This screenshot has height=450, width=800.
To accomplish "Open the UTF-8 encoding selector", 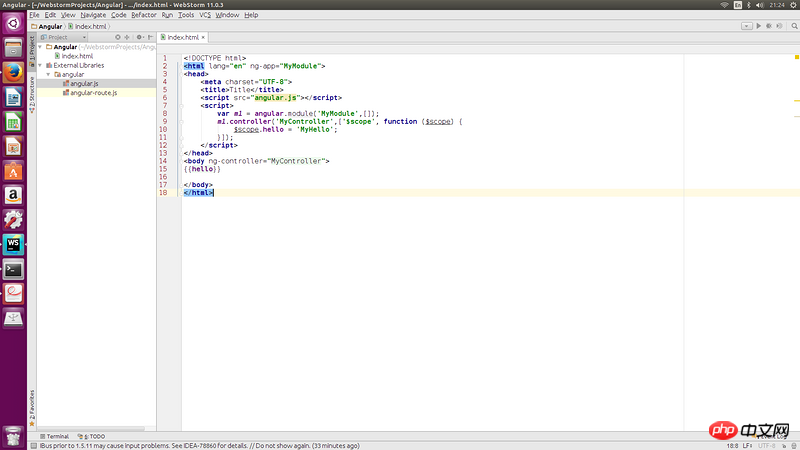I will (767, 446).
